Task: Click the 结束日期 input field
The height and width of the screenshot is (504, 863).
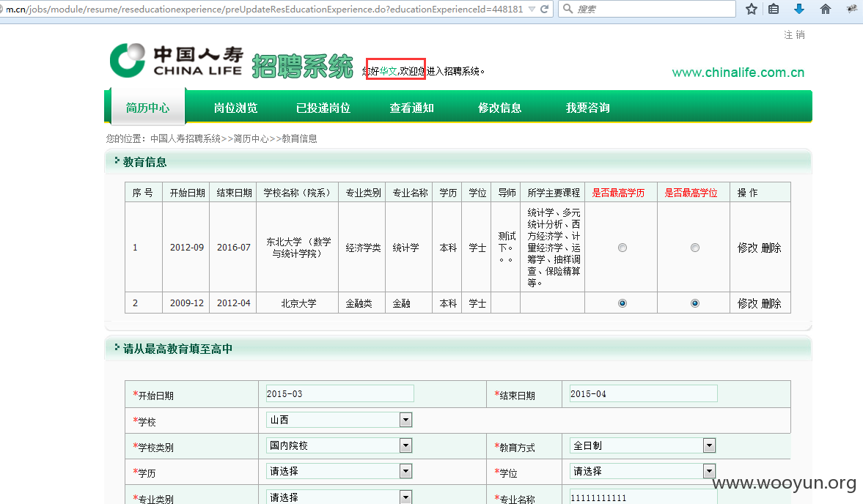Action: coord(643,393)
